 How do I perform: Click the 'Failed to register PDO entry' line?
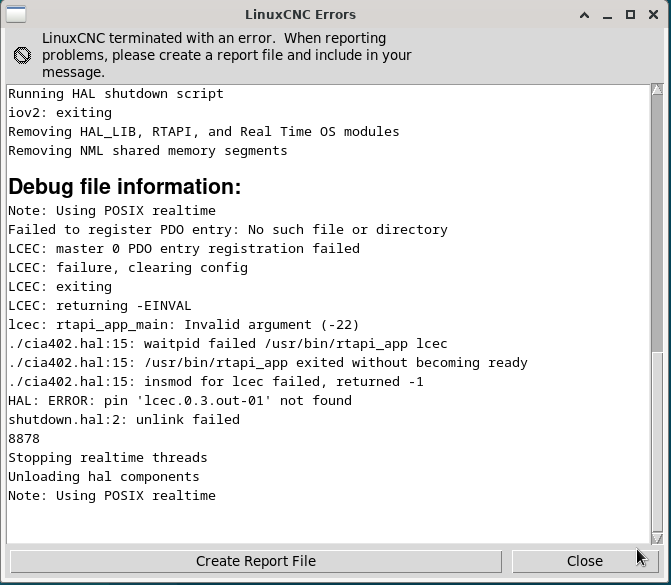[228, 230]
